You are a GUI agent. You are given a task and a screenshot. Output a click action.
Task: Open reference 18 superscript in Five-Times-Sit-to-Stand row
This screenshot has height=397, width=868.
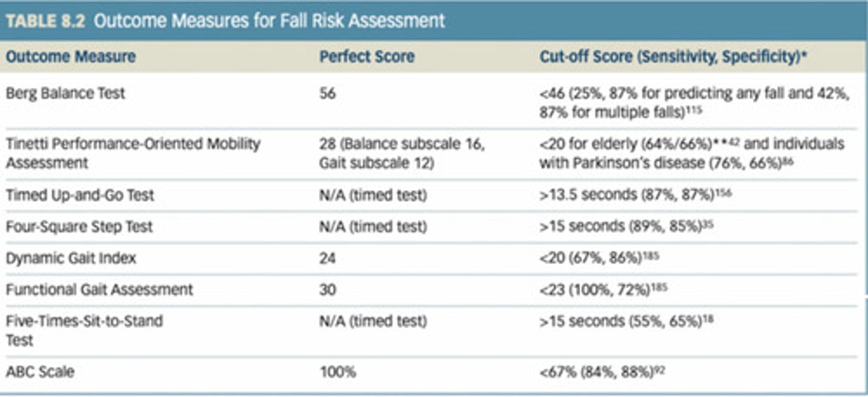pyautogui.click(x=708, y=319)
